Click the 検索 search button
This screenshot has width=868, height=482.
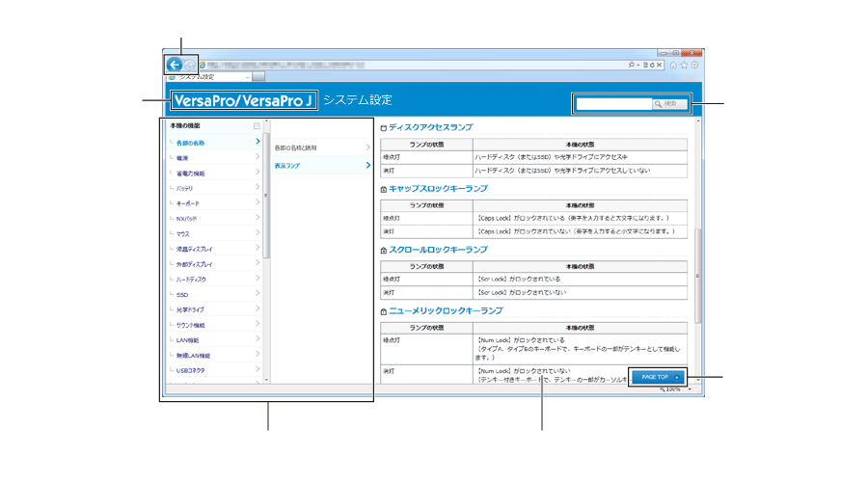670,103
